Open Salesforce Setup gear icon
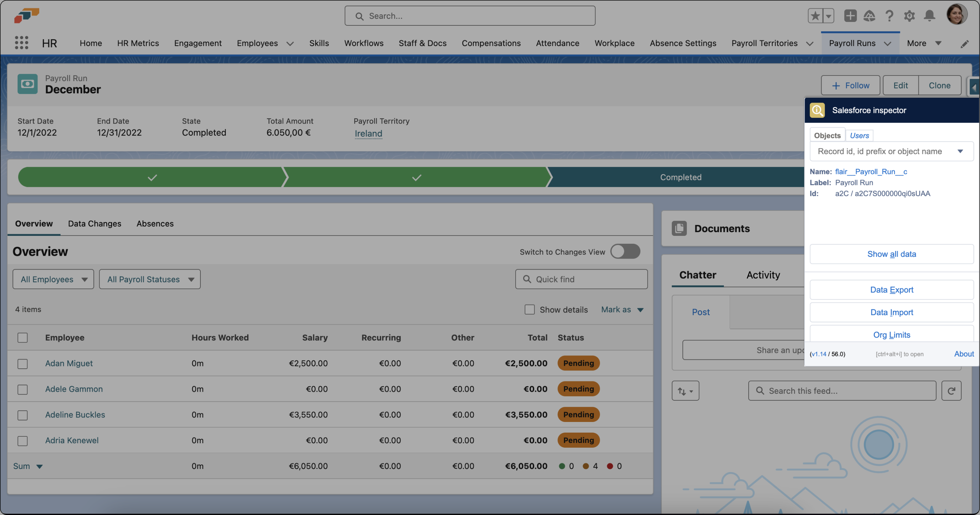The image size is (980, 515). point(910,15)
